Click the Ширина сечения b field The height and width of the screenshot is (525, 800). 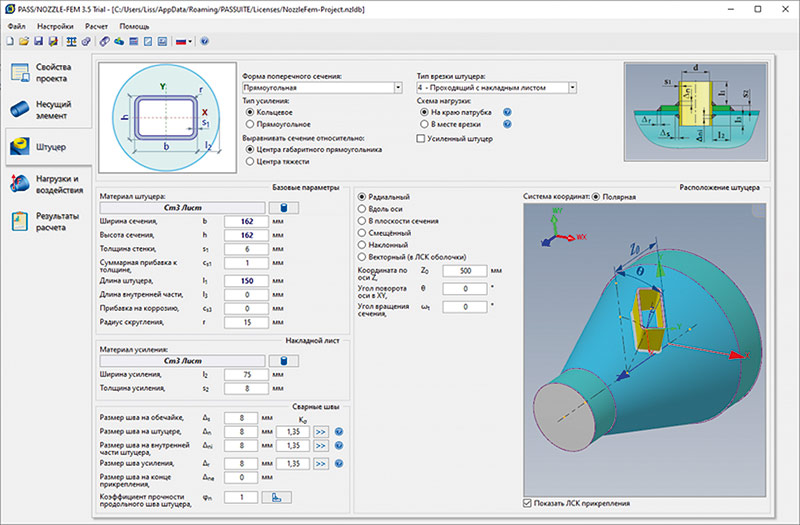tap(246, 221)
